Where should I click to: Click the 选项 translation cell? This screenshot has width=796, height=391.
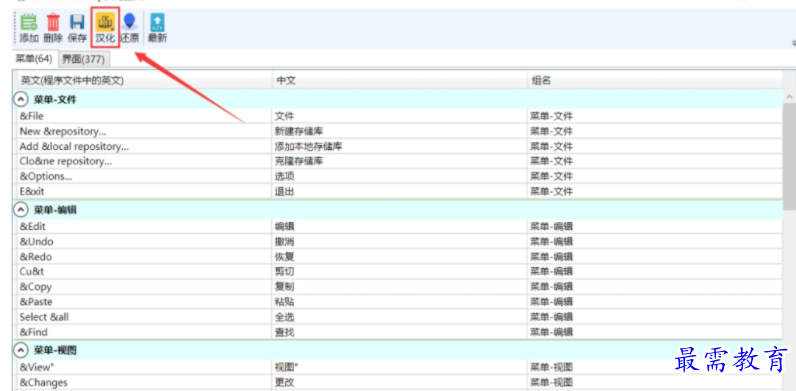pos(400,176)
